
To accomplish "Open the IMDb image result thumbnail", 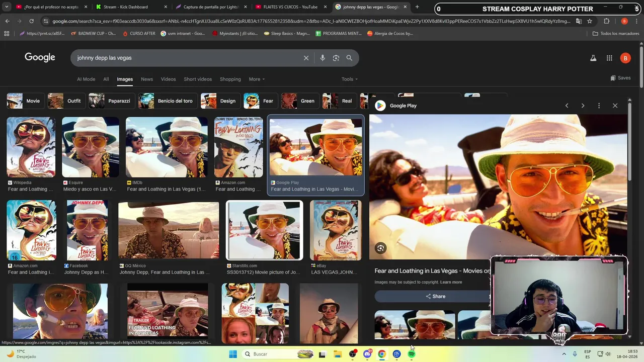I will 167,147.
